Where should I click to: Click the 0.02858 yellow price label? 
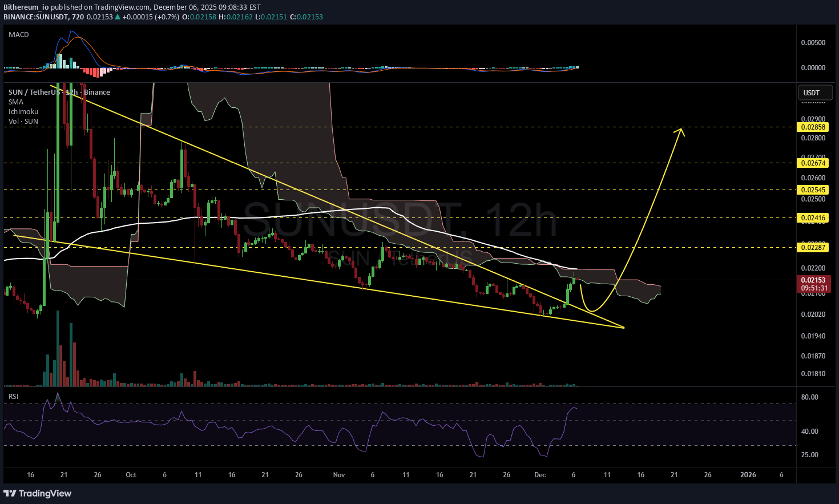pos(813,127)
